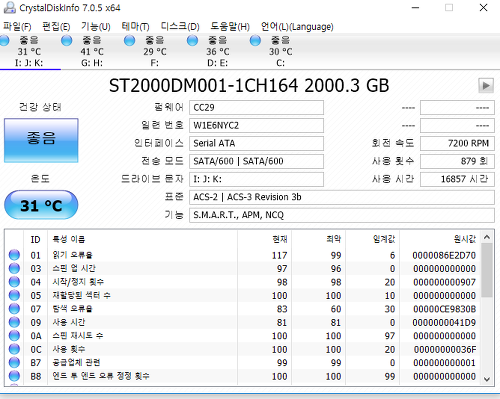Select the 공급업체 관련 attribute row
The width and height of the screenshot is (500, 399).
pyautogui.click(x=243, y=363)
